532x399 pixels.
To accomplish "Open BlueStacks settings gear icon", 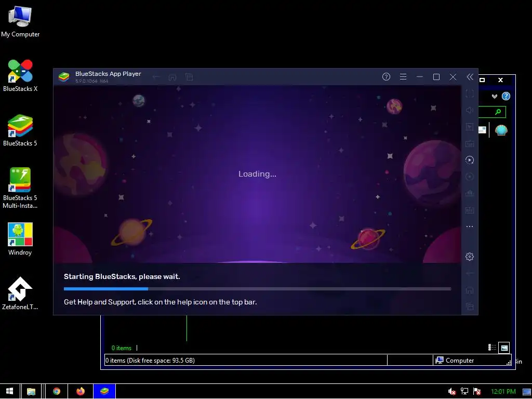I will click(x=470, y=257).
